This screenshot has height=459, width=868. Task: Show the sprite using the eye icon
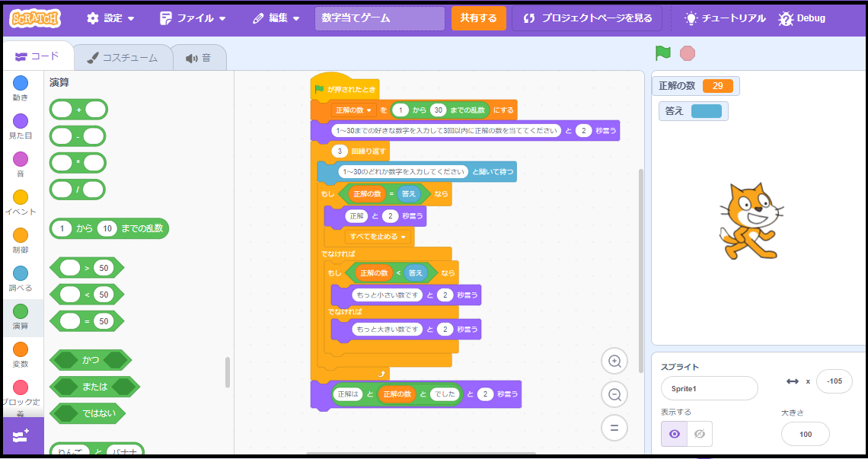(x=675, y=434)
